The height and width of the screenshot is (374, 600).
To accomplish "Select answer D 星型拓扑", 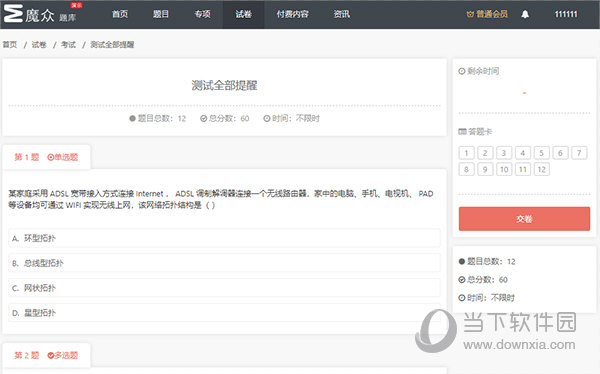I will pos(224,313).
